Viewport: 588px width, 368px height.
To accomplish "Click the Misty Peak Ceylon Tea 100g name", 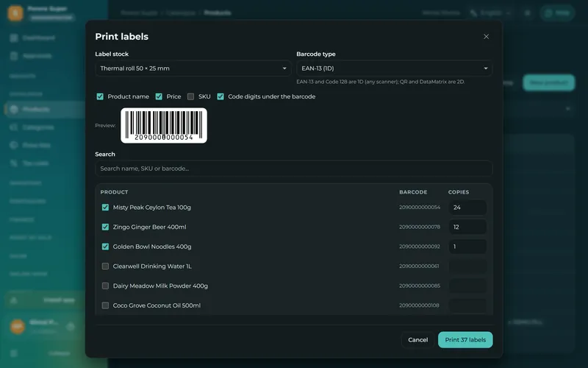I will pyautogui.click(x=152, y=208).
